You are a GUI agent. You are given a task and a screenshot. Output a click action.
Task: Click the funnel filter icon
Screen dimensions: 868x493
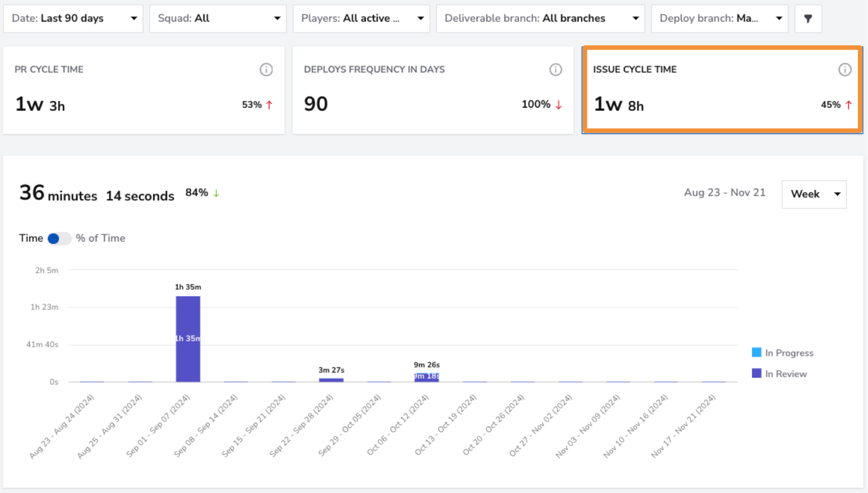808,18
